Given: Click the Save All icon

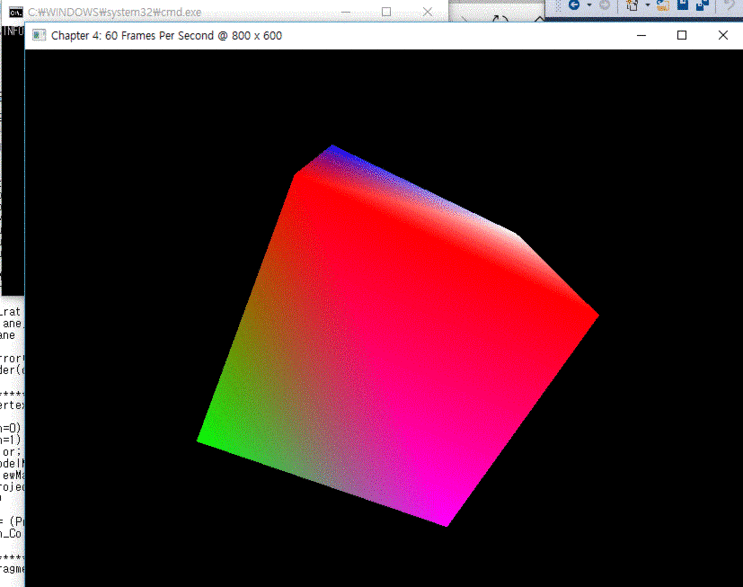Looking at the screenshot, I should pos(700,6).
